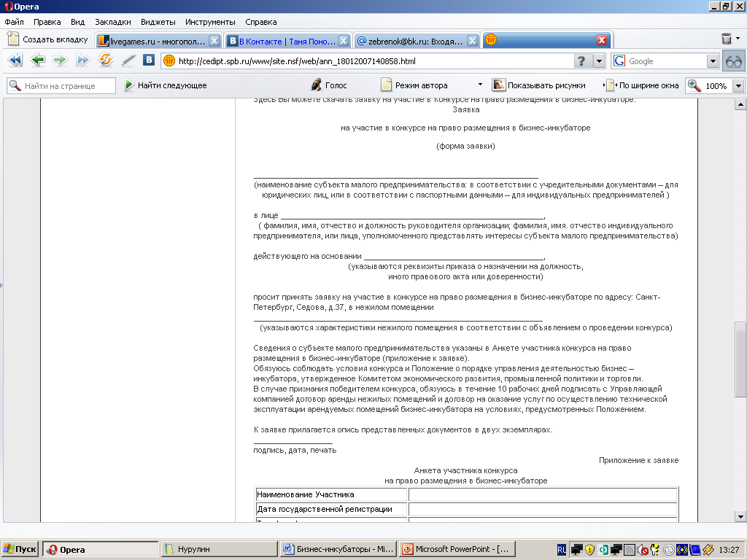Click the scrollbar down arrow
Viewport: 747px width, 560px height.
[x=740, y=516]
